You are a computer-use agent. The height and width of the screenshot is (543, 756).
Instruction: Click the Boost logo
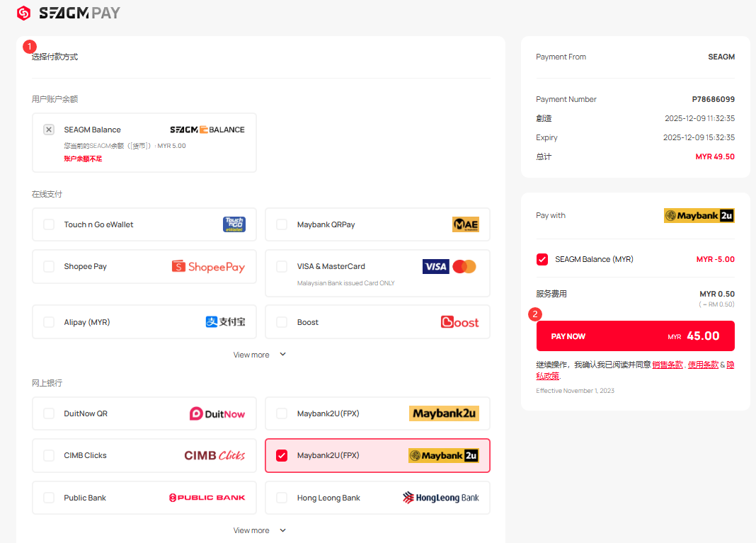(459, 322)
